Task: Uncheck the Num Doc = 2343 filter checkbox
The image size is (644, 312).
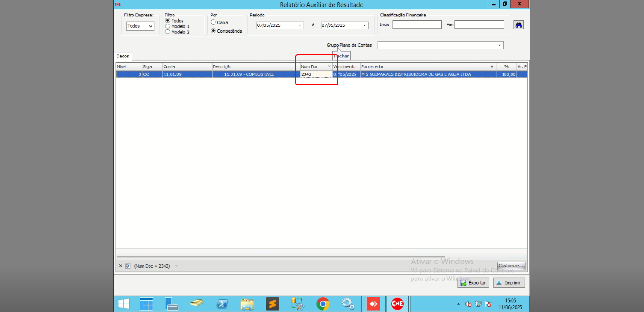Action: pos(128,266)
